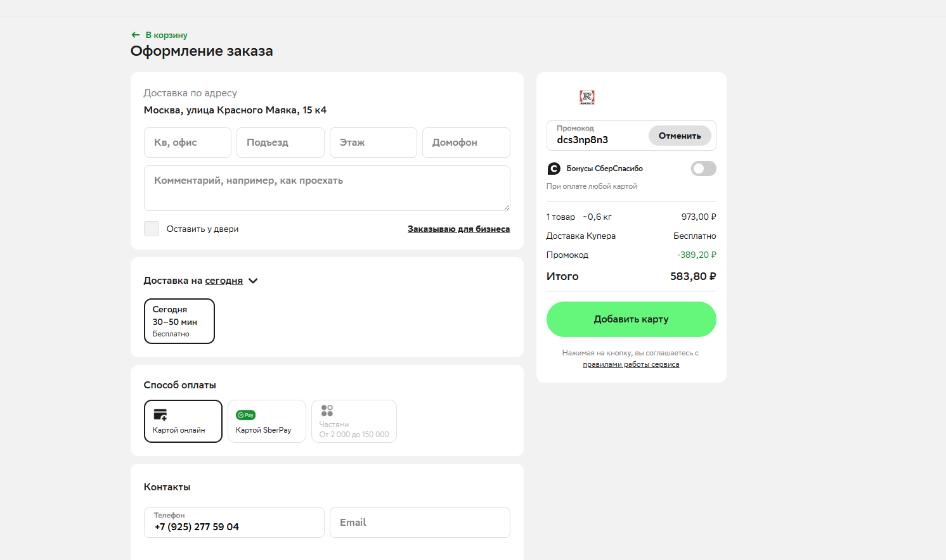Click the card with plus icon
Image resolution: width=946 pixels, height=560 pixels.
160,415
